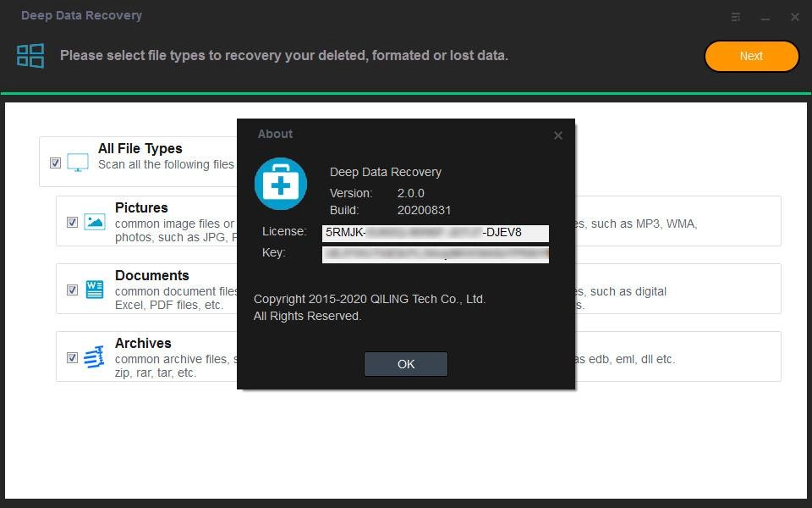Screen dimensions: 812x508
Task: Click the 'About' dialog title
Action: pyautogui.click(x=276, y=135)
